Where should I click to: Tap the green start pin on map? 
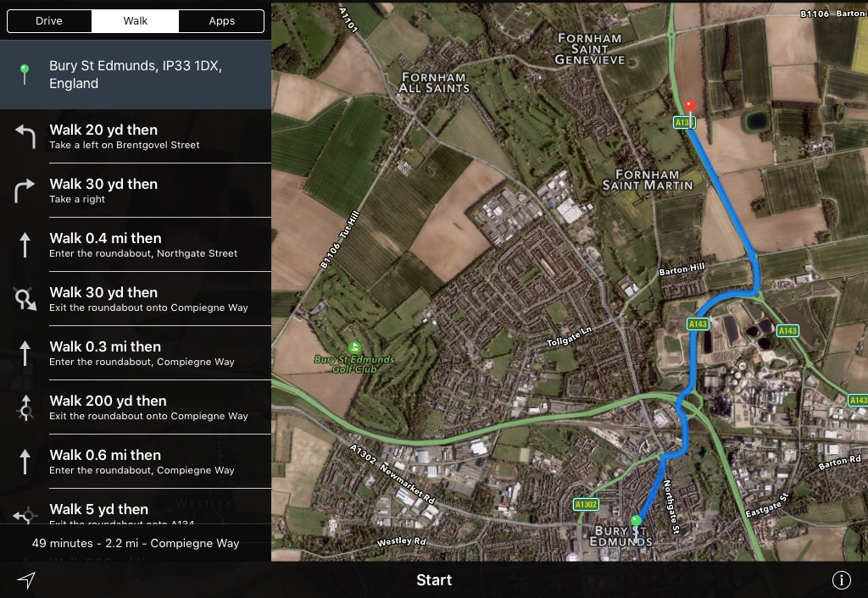coord(636,521)
